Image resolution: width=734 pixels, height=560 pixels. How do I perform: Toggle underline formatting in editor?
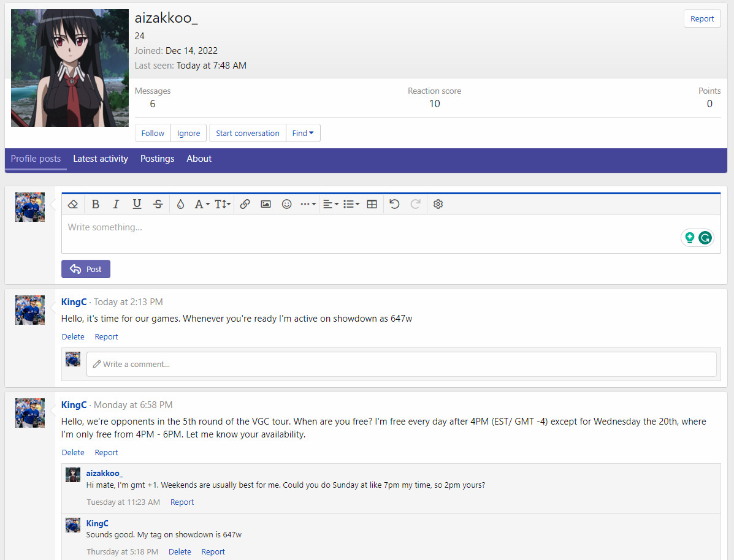(x=137, y=204)
